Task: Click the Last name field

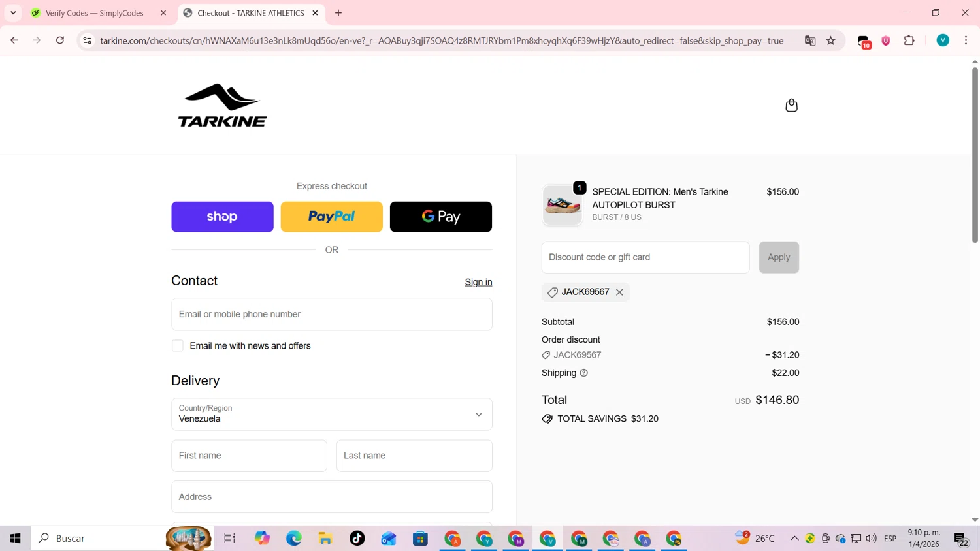Action: 414,456
